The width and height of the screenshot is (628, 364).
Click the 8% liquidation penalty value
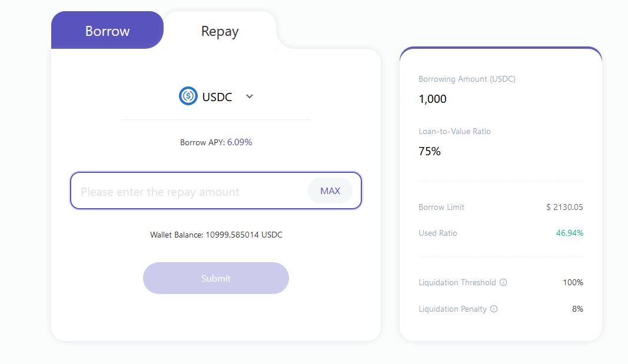click(577, 309)
